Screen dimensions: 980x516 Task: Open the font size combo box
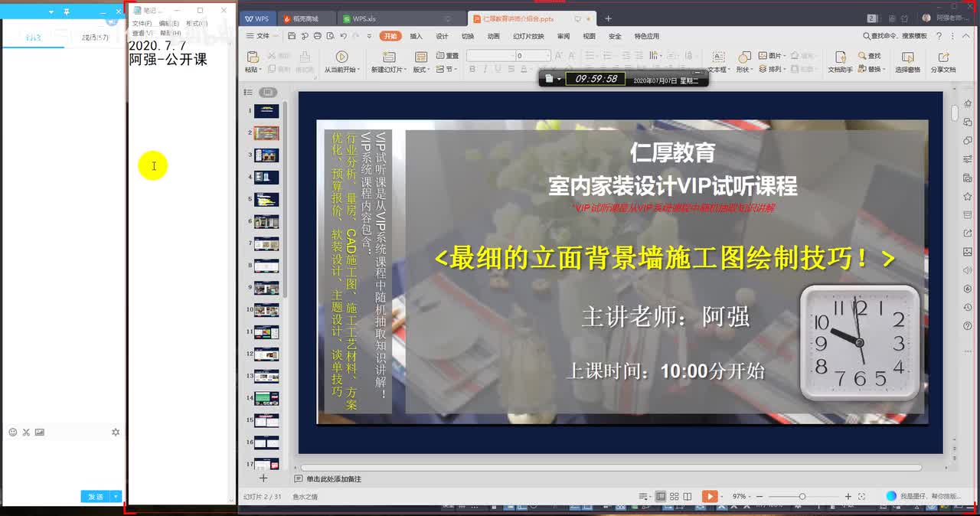tap(532, 56)
